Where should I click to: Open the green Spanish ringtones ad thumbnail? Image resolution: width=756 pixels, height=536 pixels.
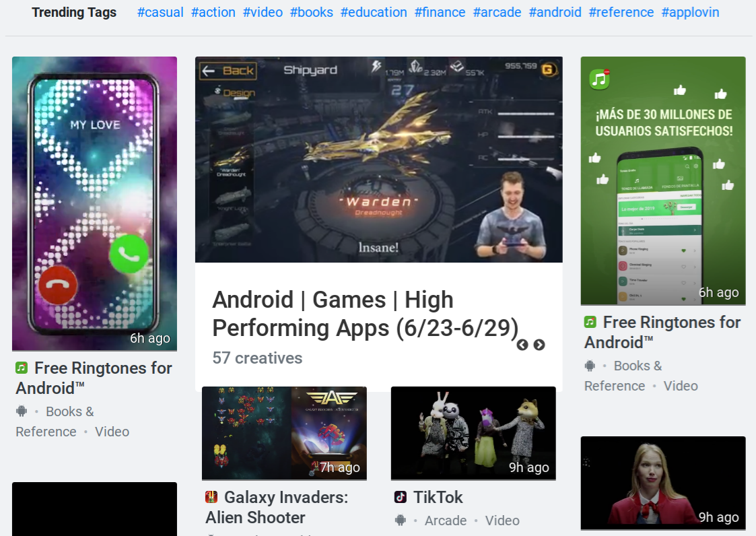pyautogui.click(x=663, y=181)
